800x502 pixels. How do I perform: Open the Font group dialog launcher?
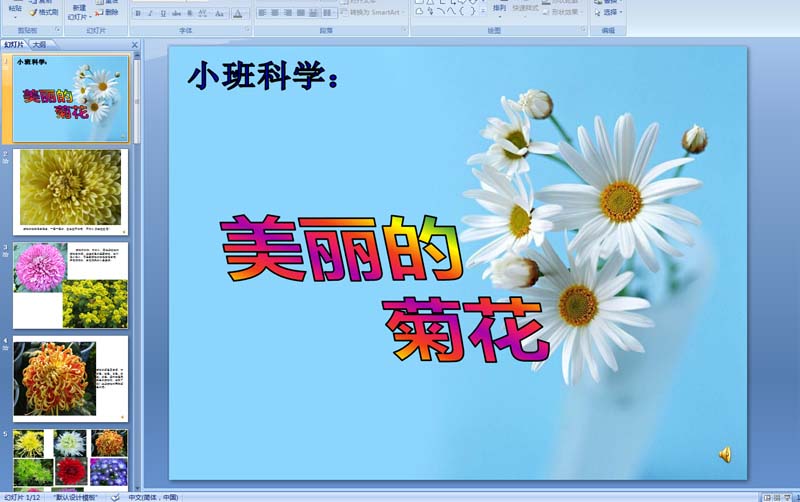pyautogui.click(x=247, y=30)
